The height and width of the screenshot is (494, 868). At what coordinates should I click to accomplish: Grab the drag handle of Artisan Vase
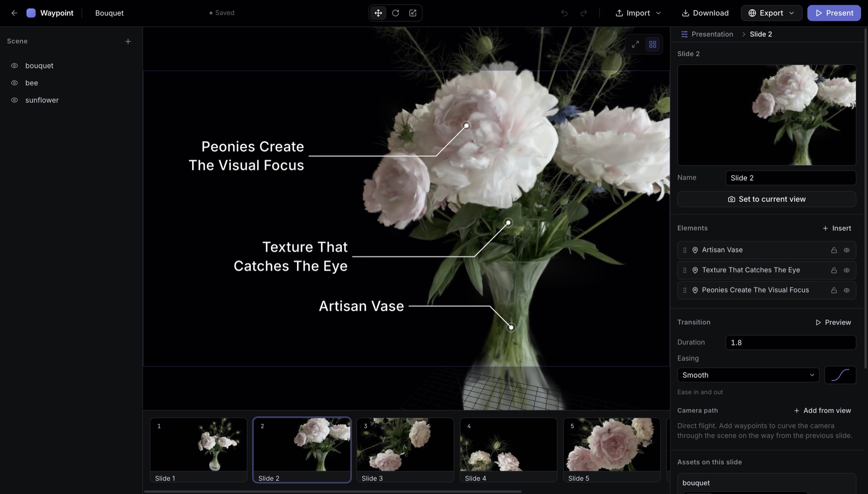point(684,250)
